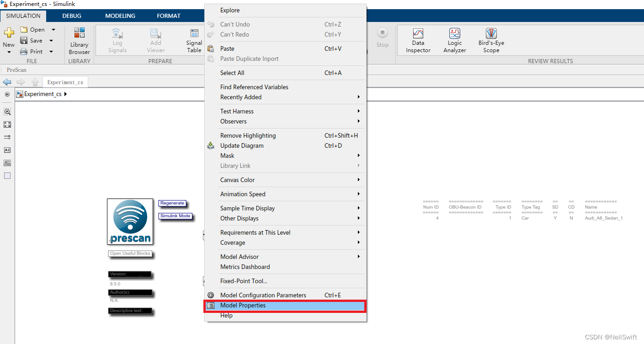Open the Bird's-Eye Scope
The height and width of the screenshot is (344, 644).
(x=491, y=41)
